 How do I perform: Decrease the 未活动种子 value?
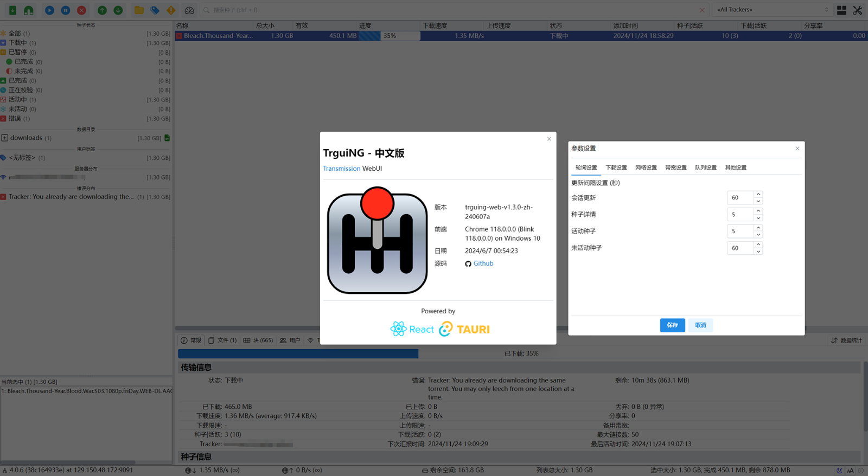click(x=758, y=252)
